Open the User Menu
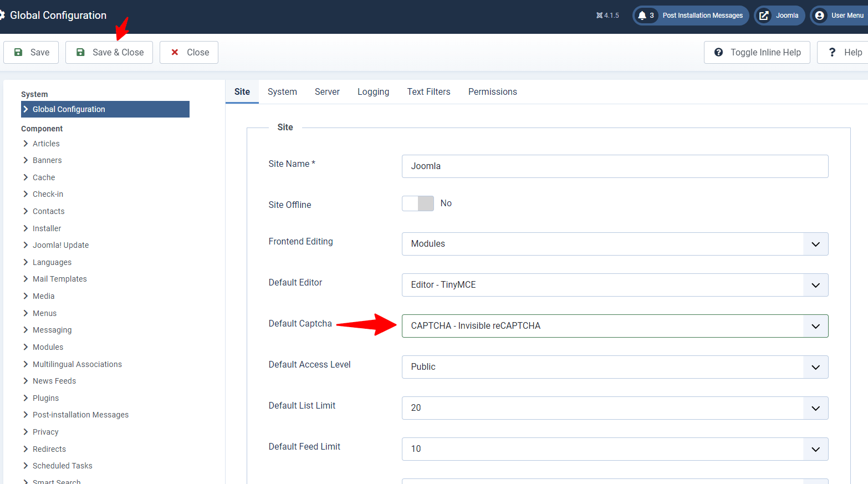Screen dimensions: 868x484 click(839, 16)
